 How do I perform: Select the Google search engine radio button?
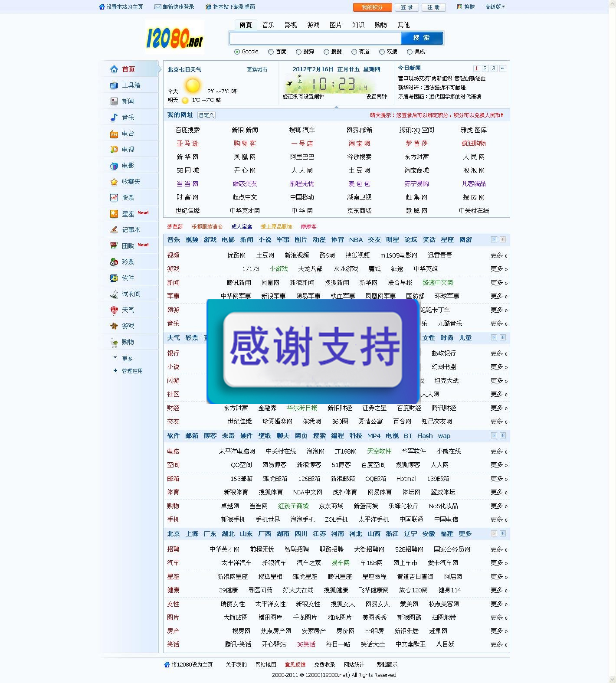tap(237, 52)
